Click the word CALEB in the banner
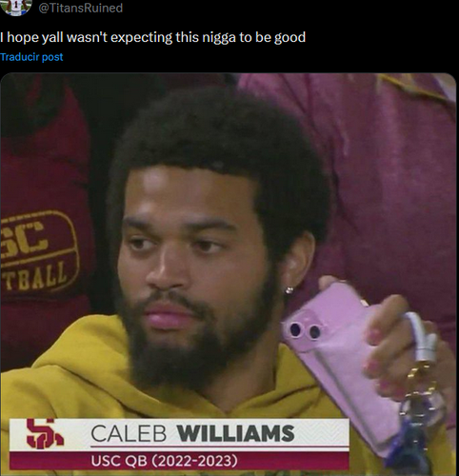 click(x=129, y=433)
